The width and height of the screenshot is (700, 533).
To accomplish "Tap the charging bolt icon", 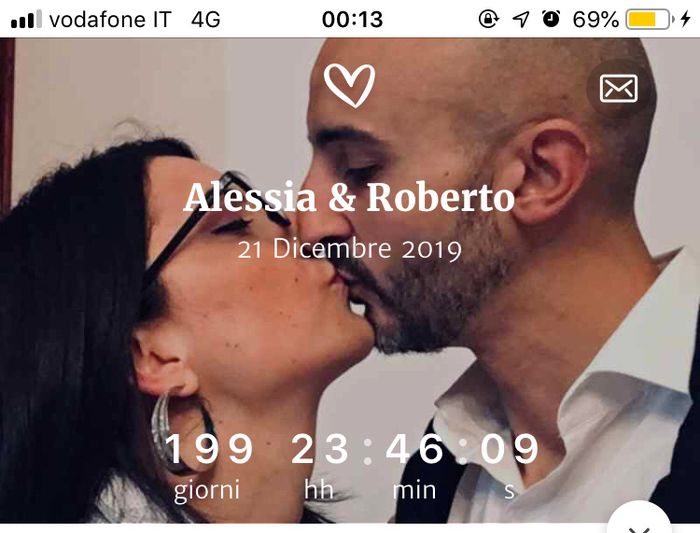I will click(685, 19).
